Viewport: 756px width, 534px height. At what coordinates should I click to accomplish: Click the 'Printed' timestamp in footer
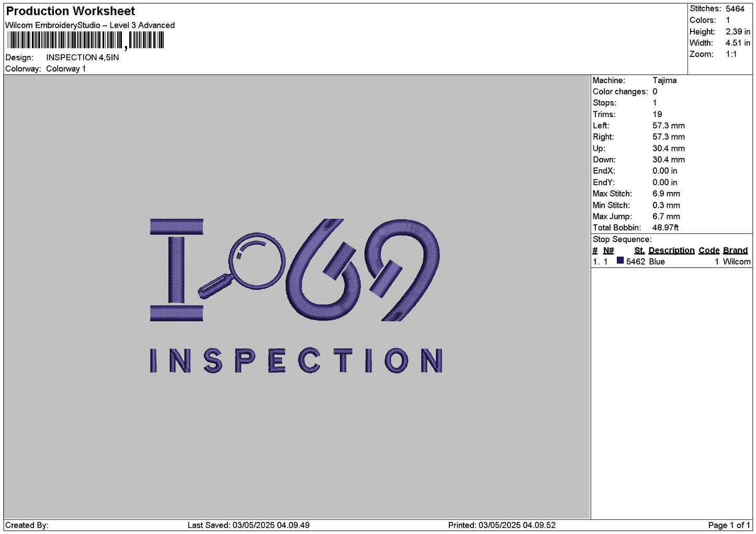(x=502, y=525)
